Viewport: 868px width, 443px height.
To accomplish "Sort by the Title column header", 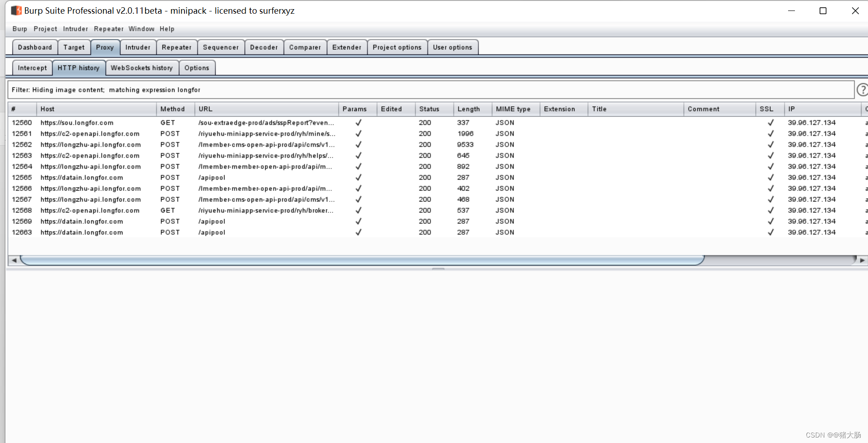I will tap(636, 109).
